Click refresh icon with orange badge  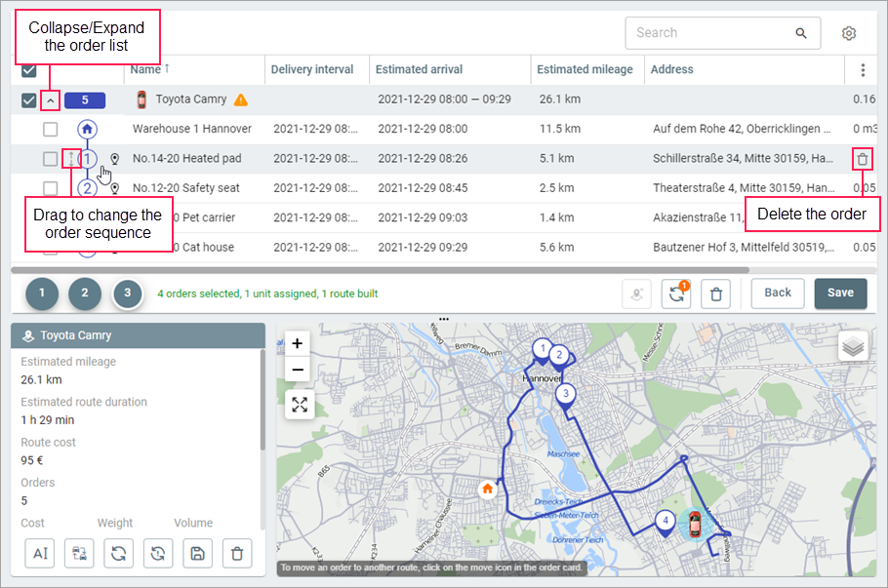pyautogui.click(x=675, y=294)
